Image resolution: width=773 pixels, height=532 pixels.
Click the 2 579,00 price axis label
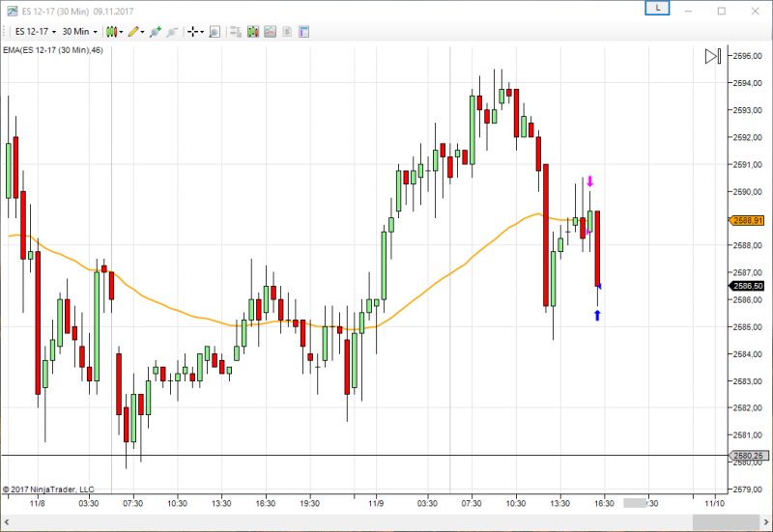748,490
